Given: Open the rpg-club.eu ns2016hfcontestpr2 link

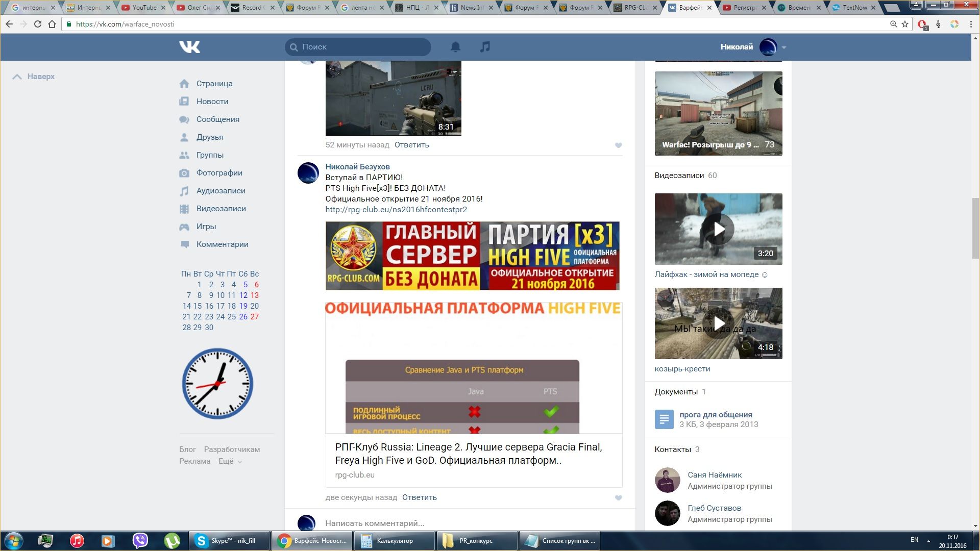Looking at the screenshot, I should 396,210.
